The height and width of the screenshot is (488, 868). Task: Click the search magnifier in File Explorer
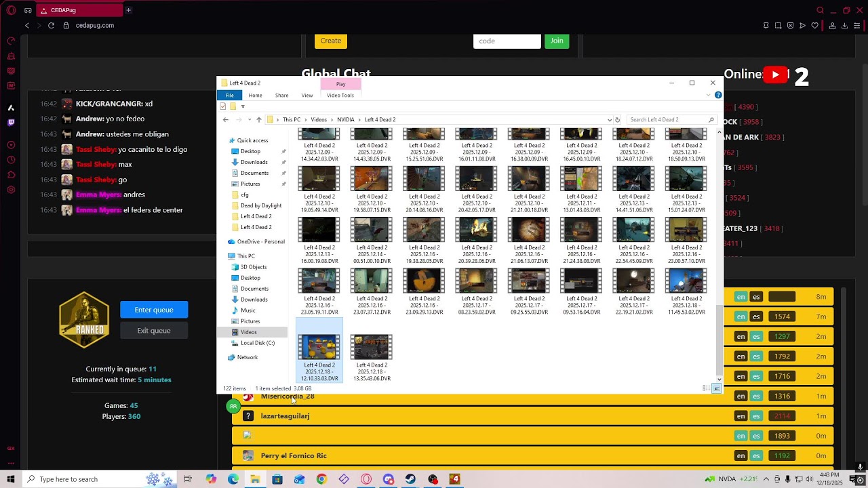tap(711, 120)
